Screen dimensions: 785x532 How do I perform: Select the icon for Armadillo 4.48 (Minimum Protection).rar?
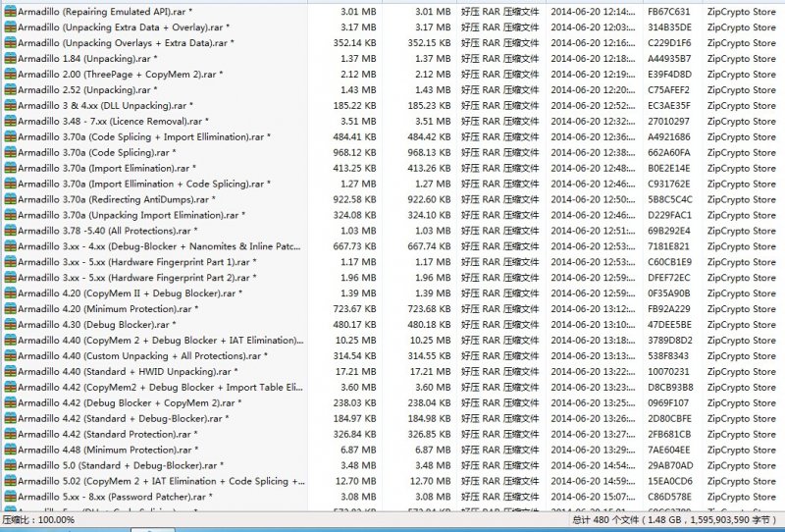pos(10,450)
